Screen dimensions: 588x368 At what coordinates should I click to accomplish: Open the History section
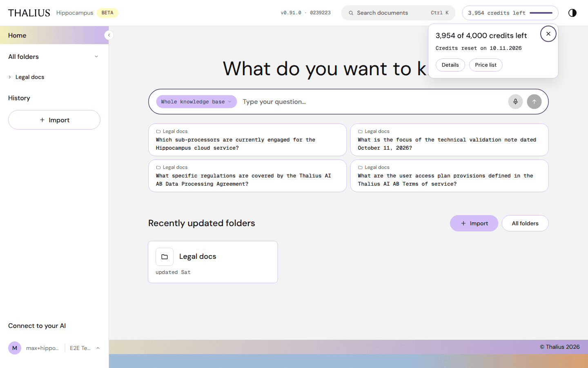(x=19, y=98)
